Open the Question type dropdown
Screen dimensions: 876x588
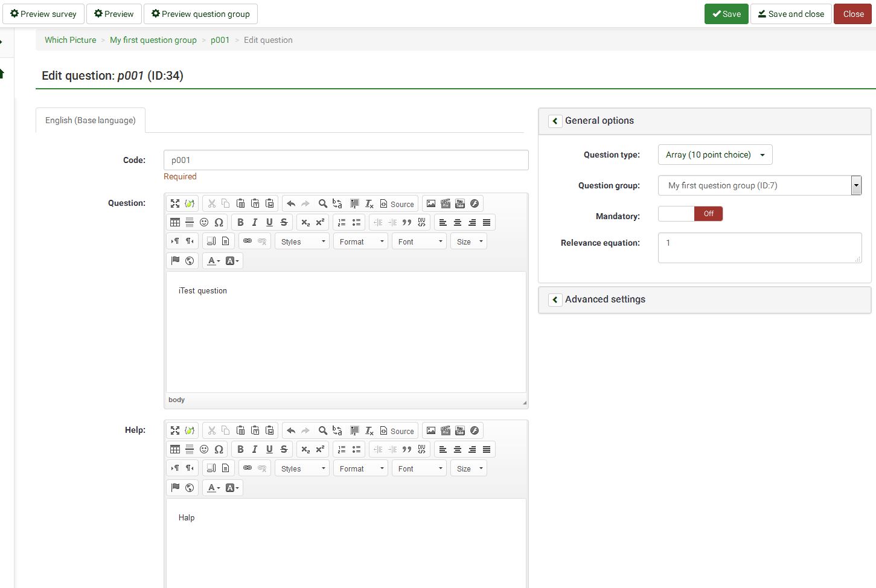pyautogui.click(x=715, y=155)
